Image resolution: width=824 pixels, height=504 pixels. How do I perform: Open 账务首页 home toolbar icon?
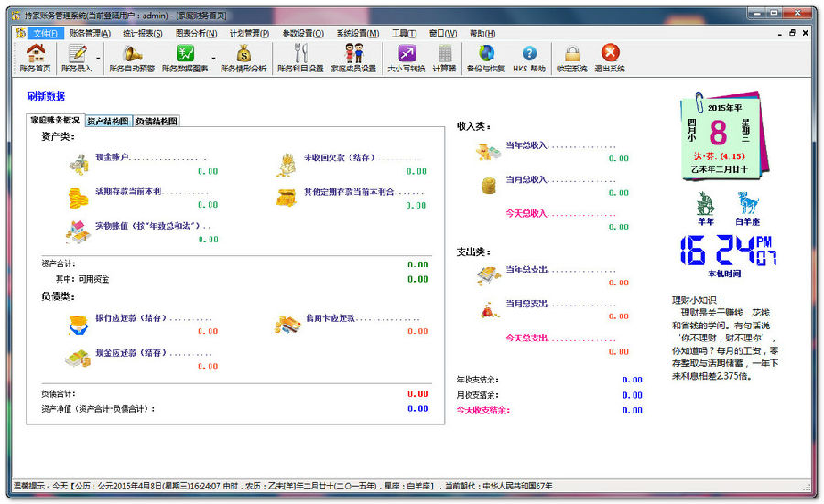[x=36, y=59]
